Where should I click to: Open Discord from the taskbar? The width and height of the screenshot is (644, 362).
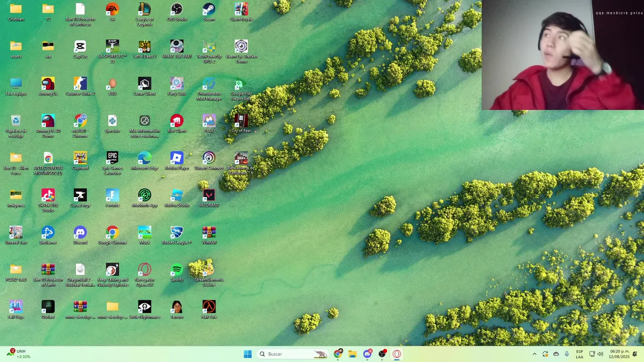click(367, 354)
